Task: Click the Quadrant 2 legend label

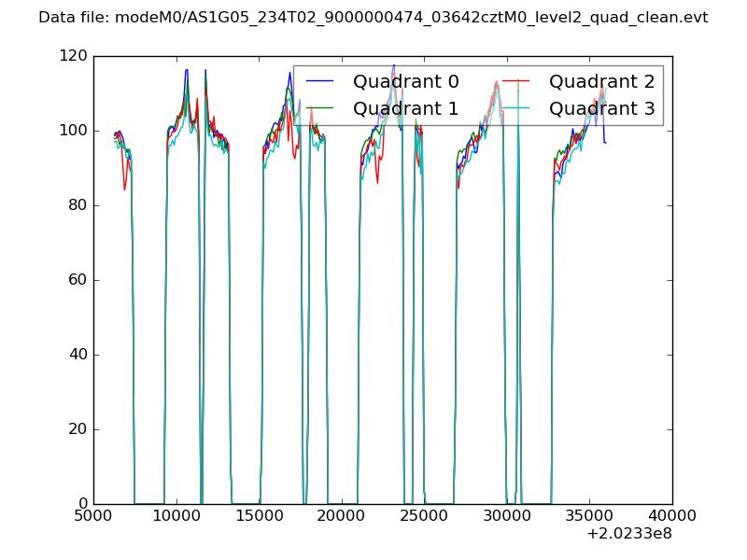Action: pyautogui.click(x=601, y=82)
